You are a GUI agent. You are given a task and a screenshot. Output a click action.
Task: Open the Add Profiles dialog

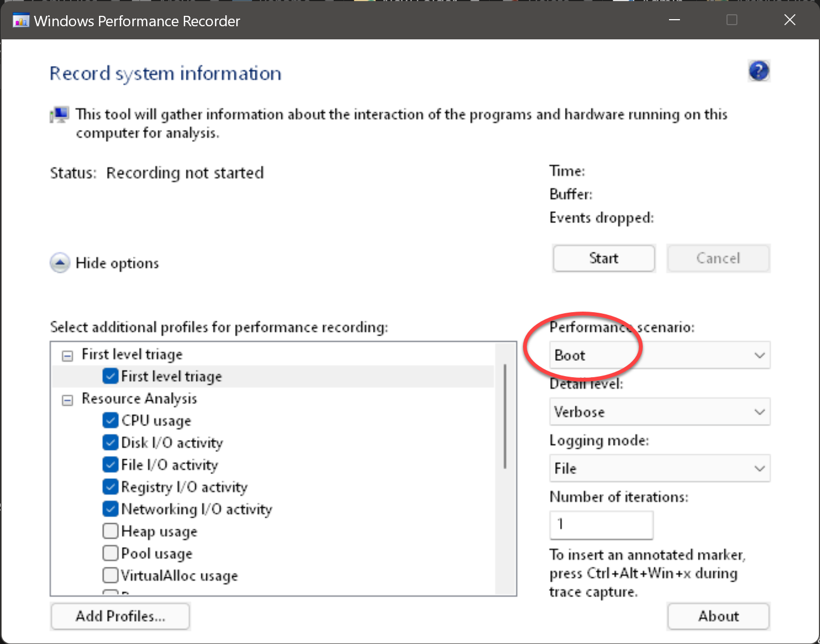120,616
